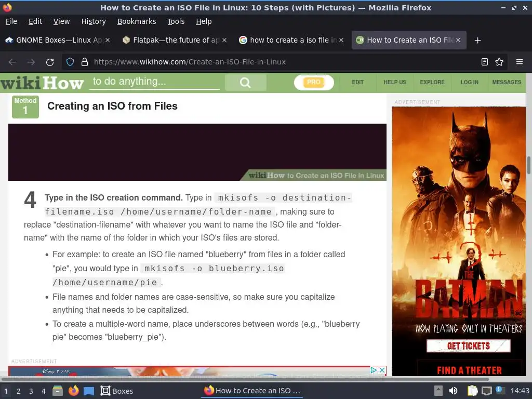The width and height of the screenshot is (532, 399).
Task: Click the update notification tray icon
Action: [499, 390]
